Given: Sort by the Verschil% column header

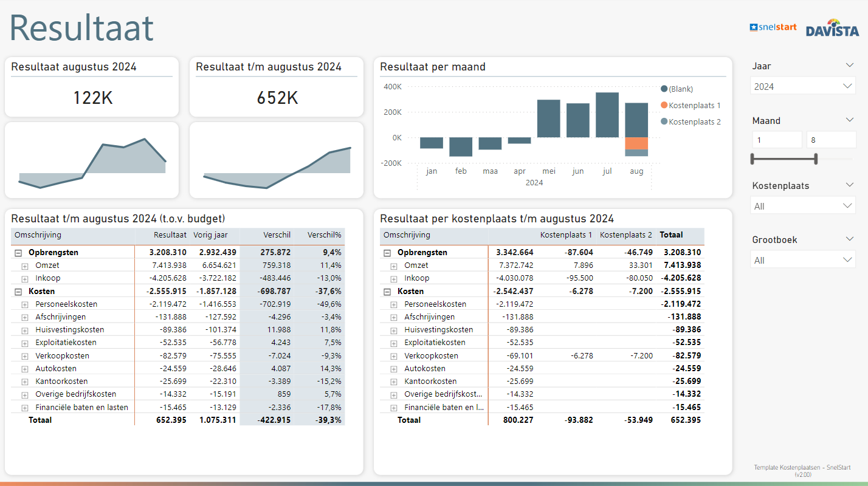Looking at the screenshot, I should coord(324,235).
